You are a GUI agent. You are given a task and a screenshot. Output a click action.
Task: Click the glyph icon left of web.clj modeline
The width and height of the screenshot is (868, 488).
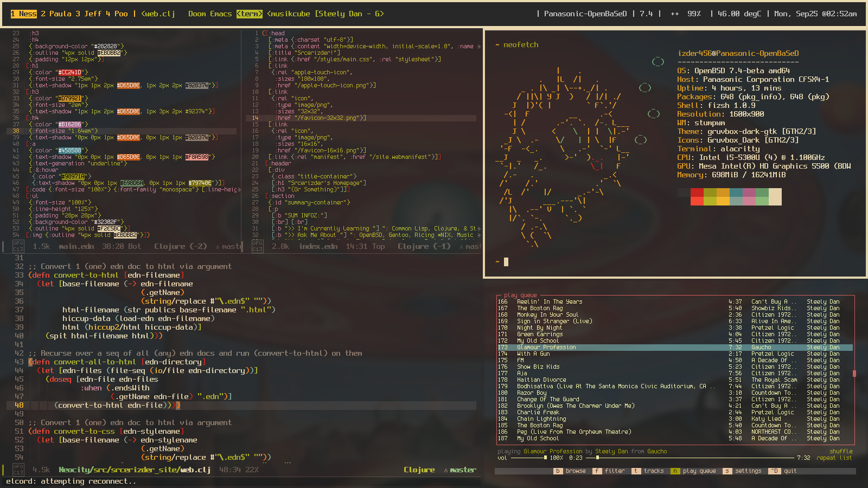coord(18,470)
